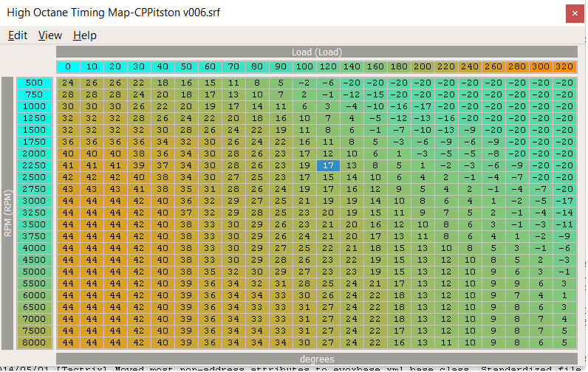
Task: Select the cell at 8000 RPM, load 320
Action: 564,342
